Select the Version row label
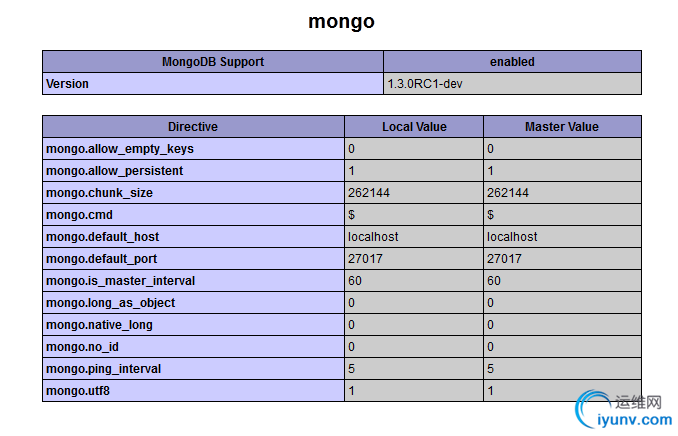Screen dimensions: 678x436 coord(213,84)
